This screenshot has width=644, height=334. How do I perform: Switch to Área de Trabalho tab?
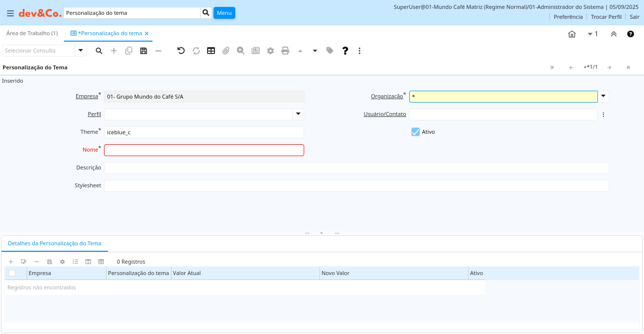point(32,33)
